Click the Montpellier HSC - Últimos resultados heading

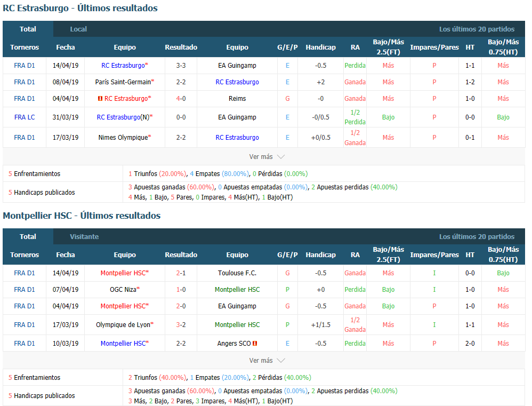(82, 216)
